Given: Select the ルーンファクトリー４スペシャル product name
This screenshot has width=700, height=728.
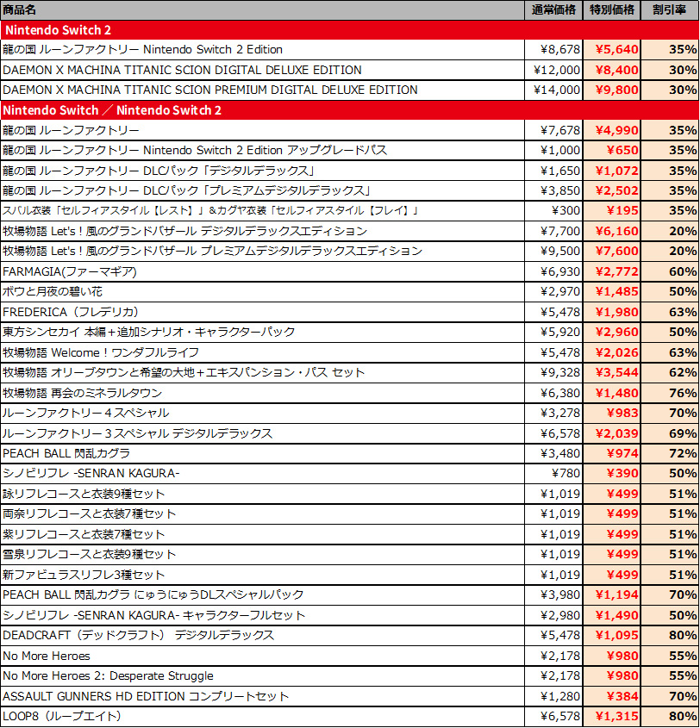Looking at the screenshot, I should [86, 414].
